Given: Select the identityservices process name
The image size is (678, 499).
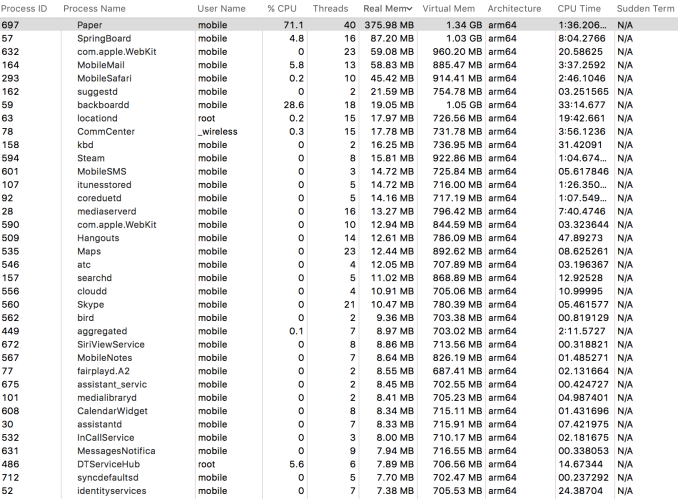Looking at the screenshot, I should click(112, 491).
